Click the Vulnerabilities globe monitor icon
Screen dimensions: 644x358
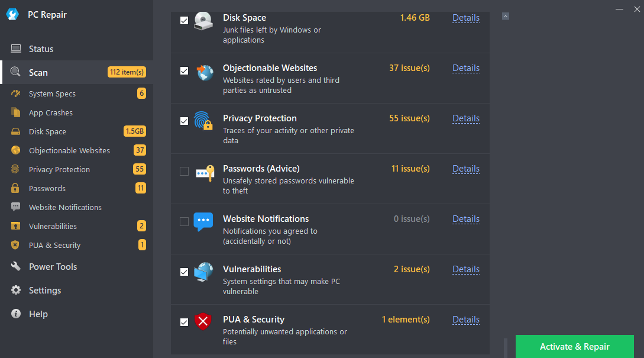pyautogui.click(x=203, y=272)
